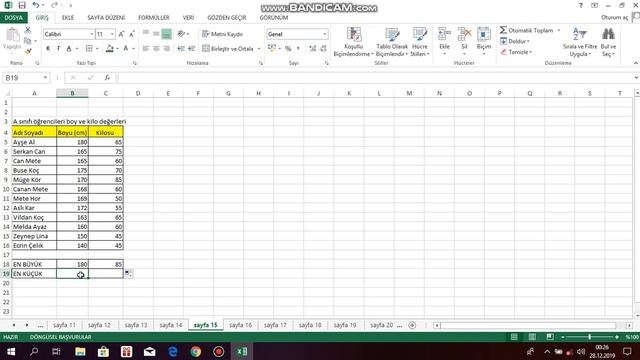This screenshot has height=360, width=640.
Task: Increase font size with the large A
Action: pos(121,34)
